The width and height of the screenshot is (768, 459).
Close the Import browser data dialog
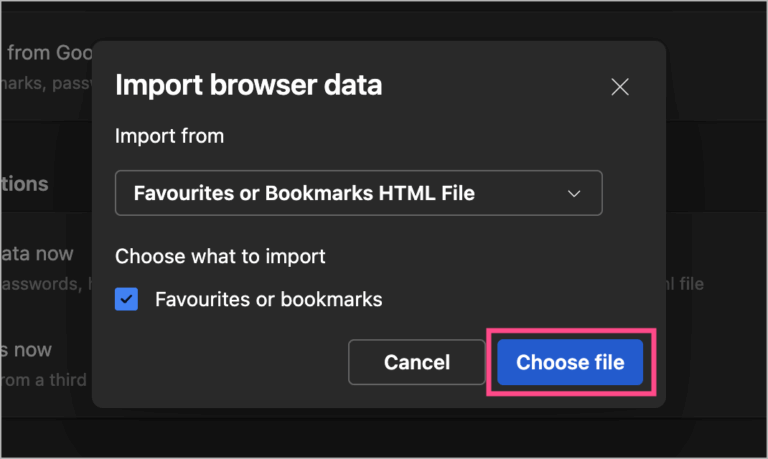(620, 87)
